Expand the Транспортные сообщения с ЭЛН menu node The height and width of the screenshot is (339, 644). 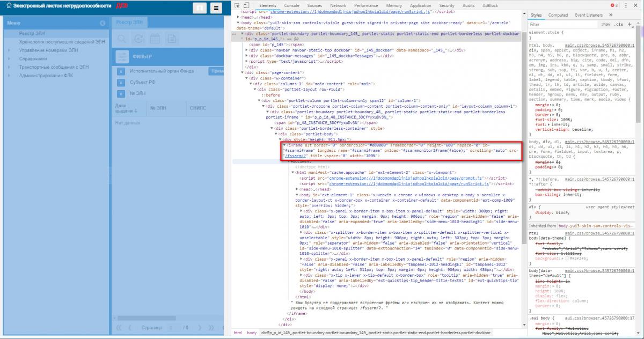pyautogui.click(x=9, y=67)
